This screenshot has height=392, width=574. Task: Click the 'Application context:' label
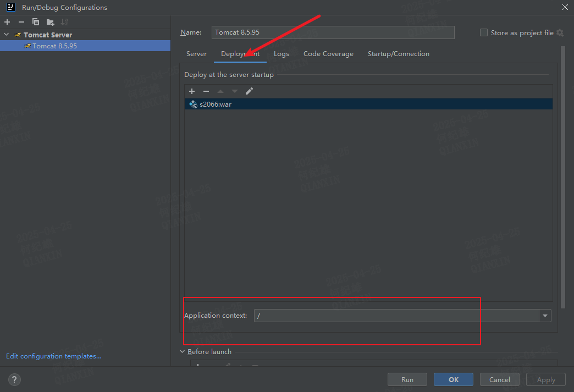tap(216, 316)
